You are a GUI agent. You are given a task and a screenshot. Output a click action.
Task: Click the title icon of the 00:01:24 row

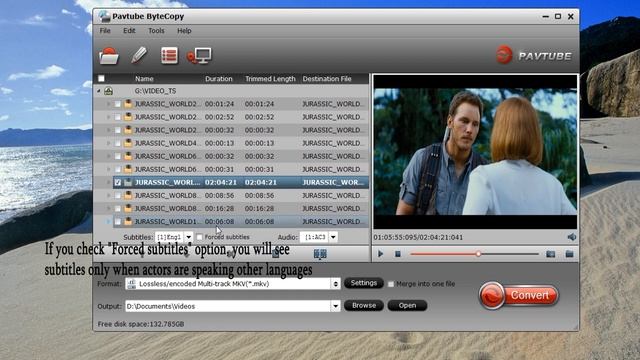[128, 104]
